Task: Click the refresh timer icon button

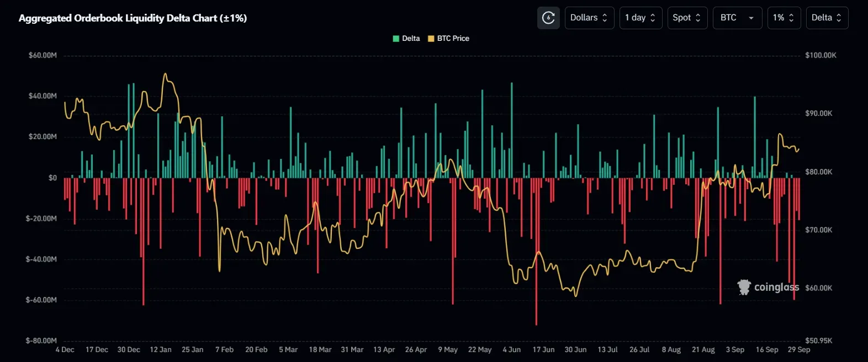Action: point(548,18)
